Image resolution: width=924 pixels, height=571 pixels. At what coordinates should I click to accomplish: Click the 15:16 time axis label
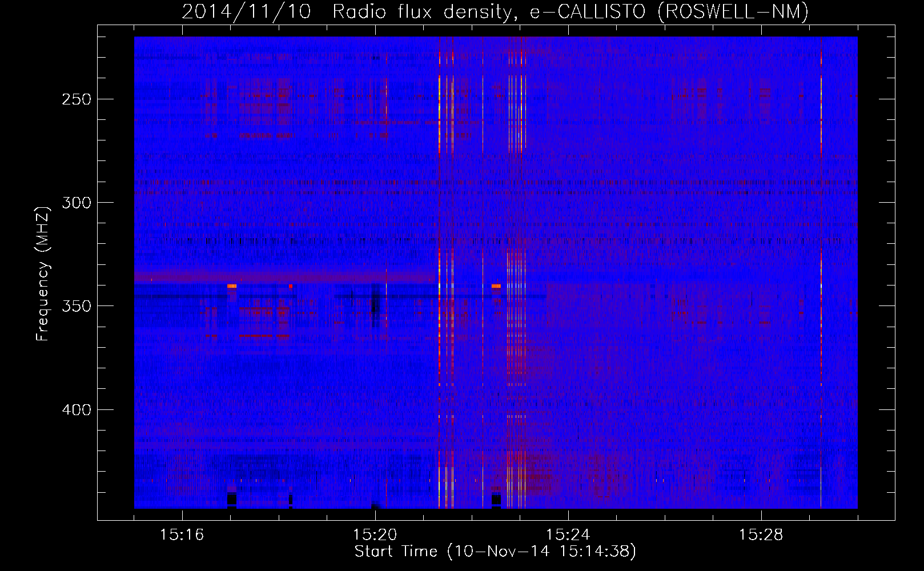click(182, 535)
